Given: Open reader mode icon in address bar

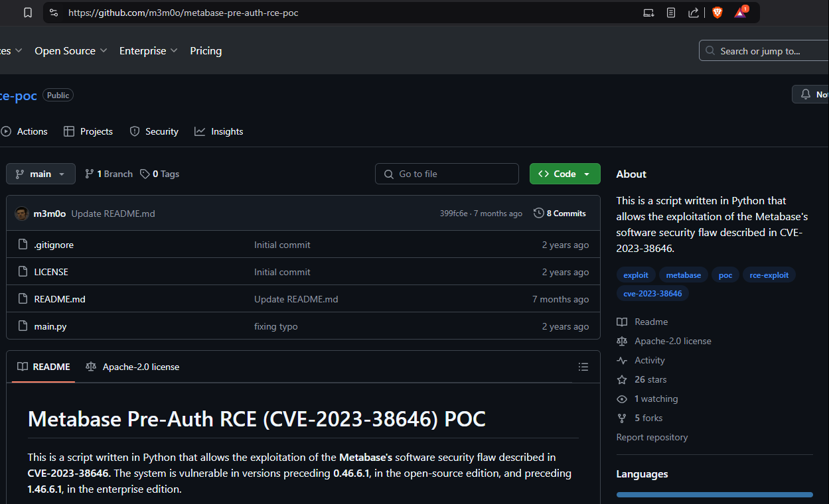Looking at the screenshot, I should click(x=671, y=13).
